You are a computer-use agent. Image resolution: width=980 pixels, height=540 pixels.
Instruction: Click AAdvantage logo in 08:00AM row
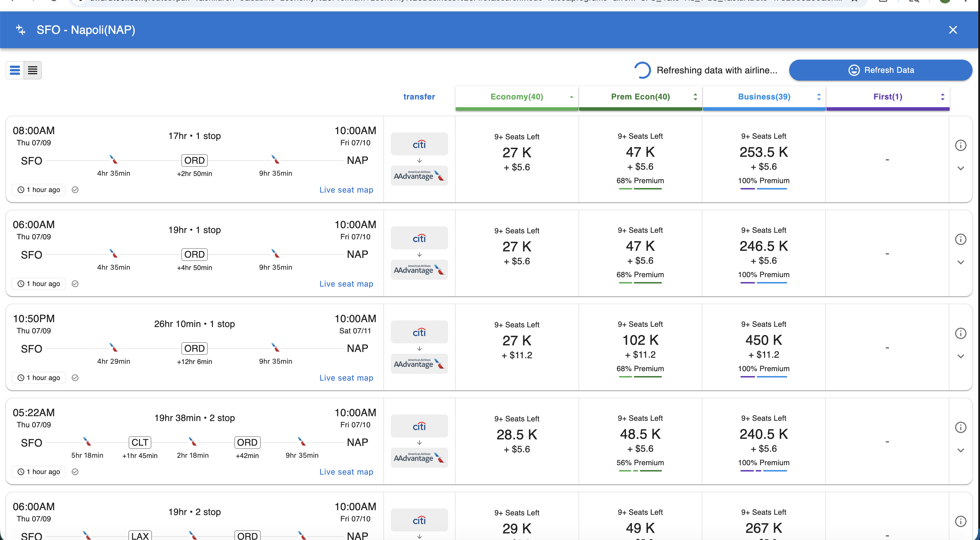419,175
